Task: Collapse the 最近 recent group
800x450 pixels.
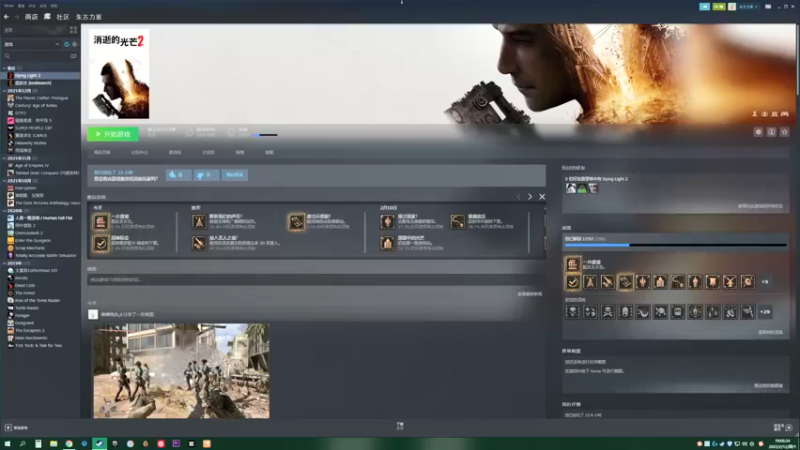Action: [5, 68]
